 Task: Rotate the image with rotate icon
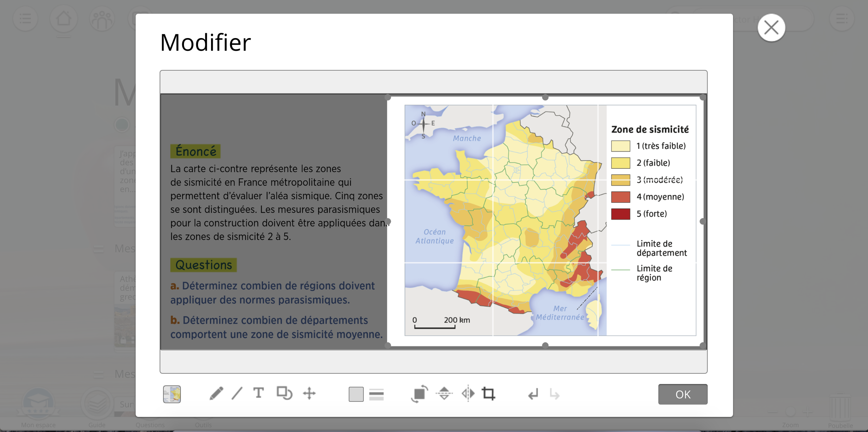[x=419, y=394]
